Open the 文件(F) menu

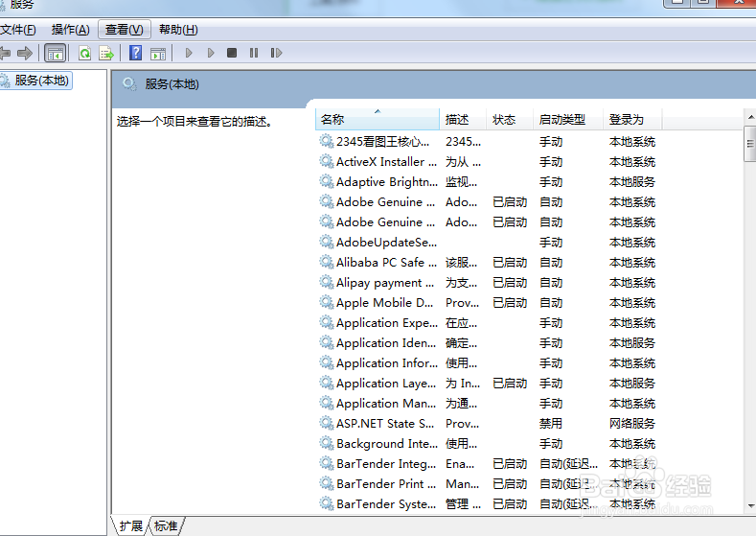[x=18, y=30]
